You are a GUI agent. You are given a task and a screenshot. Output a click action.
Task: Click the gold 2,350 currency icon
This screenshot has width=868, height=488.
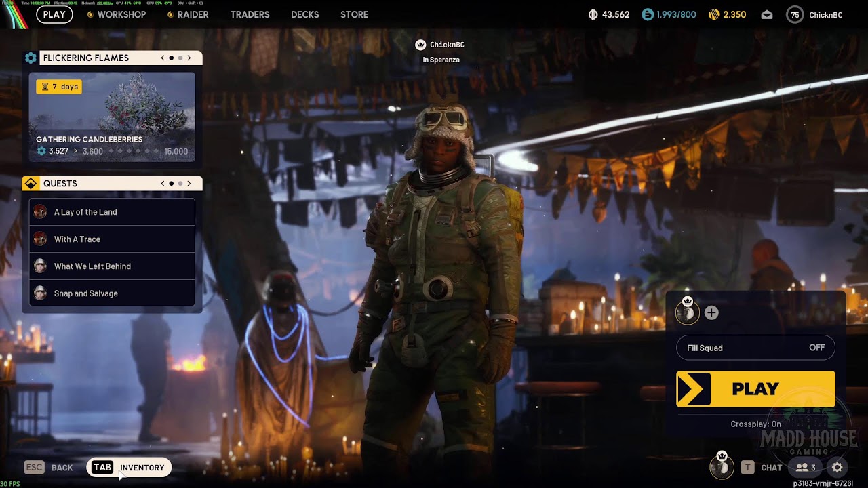coord(714,14)
